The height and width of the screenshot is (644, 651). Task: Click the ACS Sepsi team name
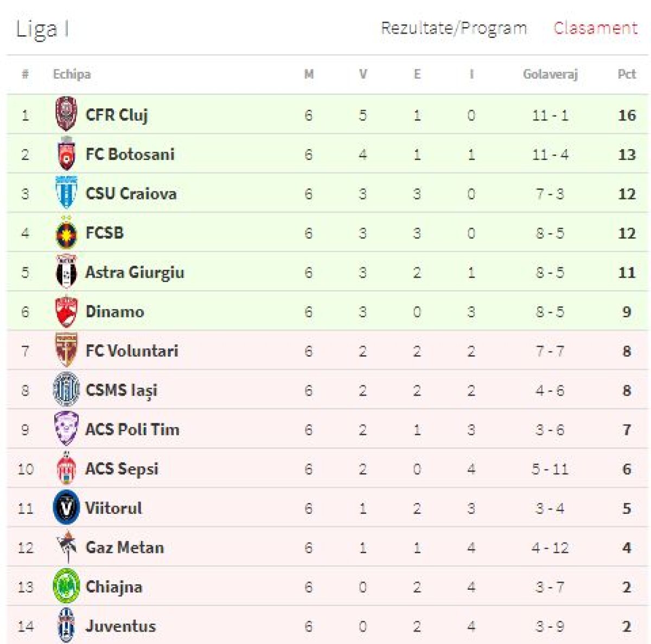click(122, 469)
